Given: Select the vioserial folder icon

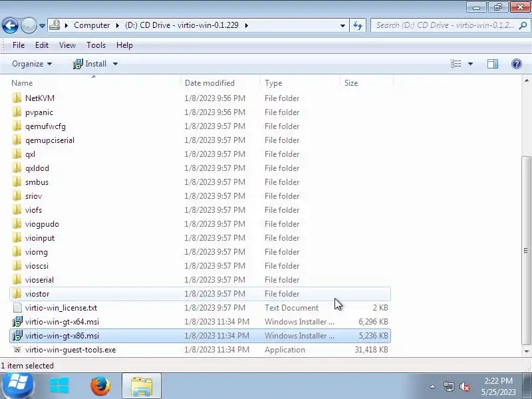Looking at the screenshot, I should tap(17, 279).
